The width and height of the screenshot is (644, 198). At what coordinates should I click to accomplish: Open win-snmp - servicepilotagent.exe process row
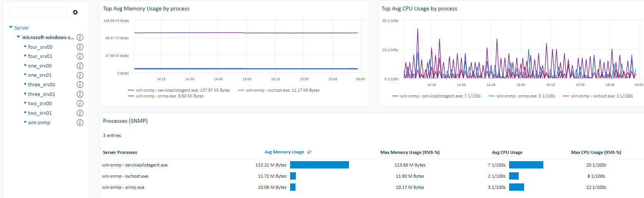134,165
